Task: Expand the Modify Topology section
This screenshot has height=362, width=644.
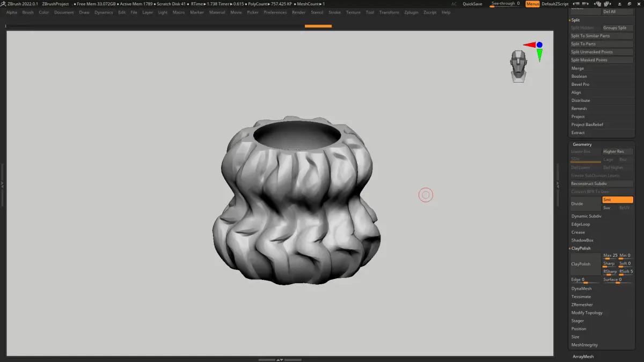Action: pyautogui.click(x=587, y=313)
